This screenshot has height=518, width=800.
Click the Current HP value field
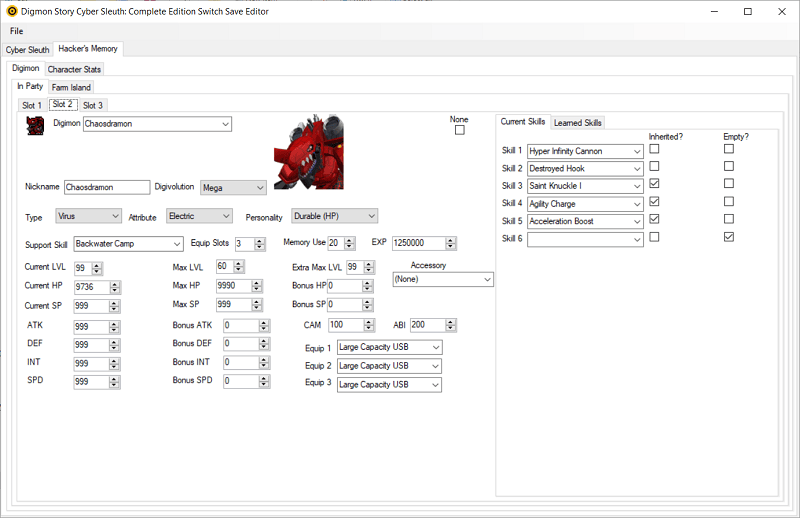tap(91, 287)
